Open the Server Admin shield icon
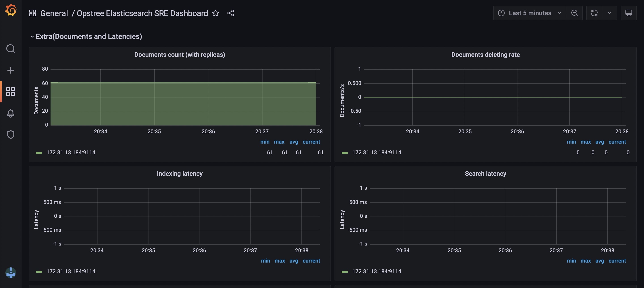644x288 pixels. (x=11, y=135)
